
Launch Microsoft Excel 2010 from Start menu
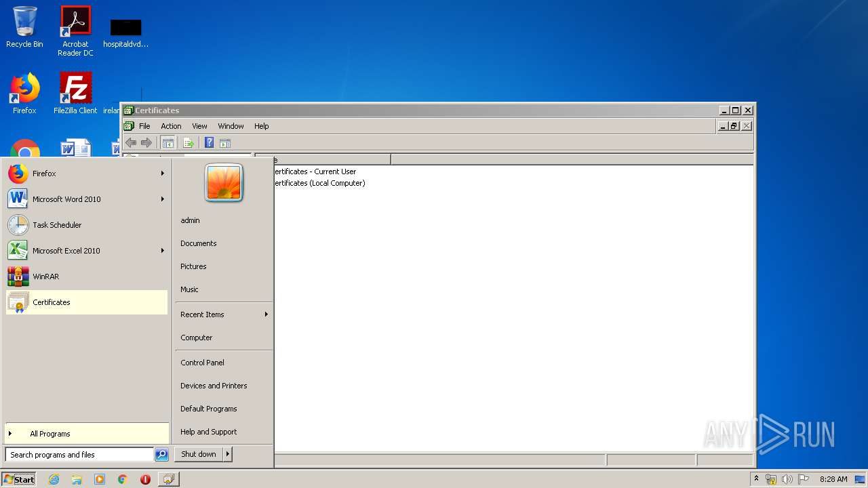click(x=87, y=251)
